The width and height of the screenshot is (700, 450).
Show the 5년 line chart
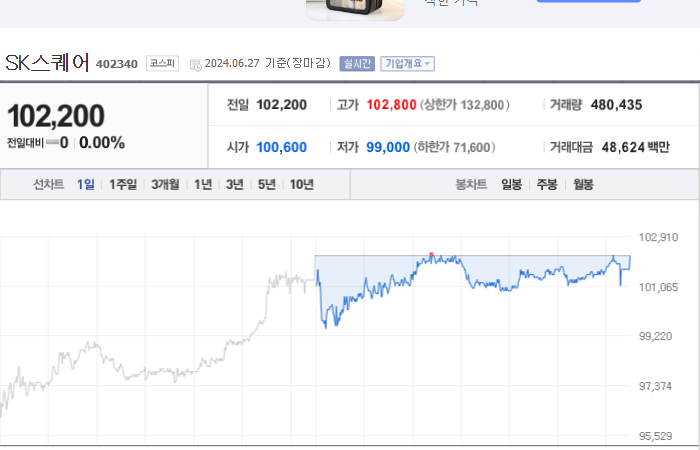tap(267, 184)
